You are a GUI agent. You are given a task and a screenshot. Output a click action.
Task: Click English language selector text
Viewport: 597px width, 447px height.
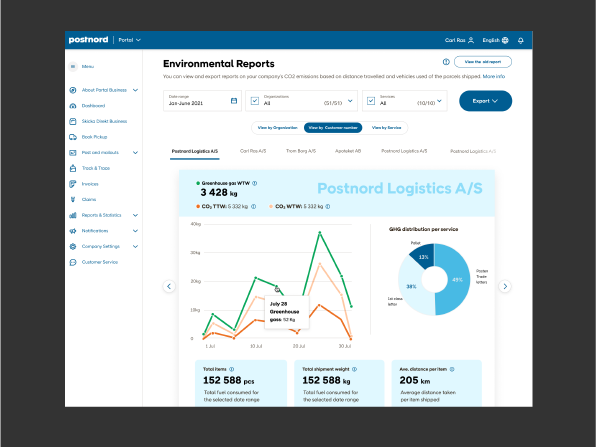click(x=491, y=40)
